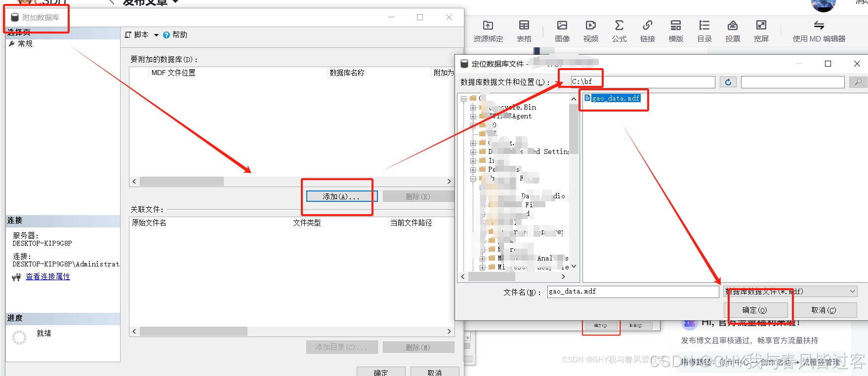Click the database icon in 定位数据库文件 title bar
The width and height of the screenshot is (868, 376).
(x=464, y=64)
